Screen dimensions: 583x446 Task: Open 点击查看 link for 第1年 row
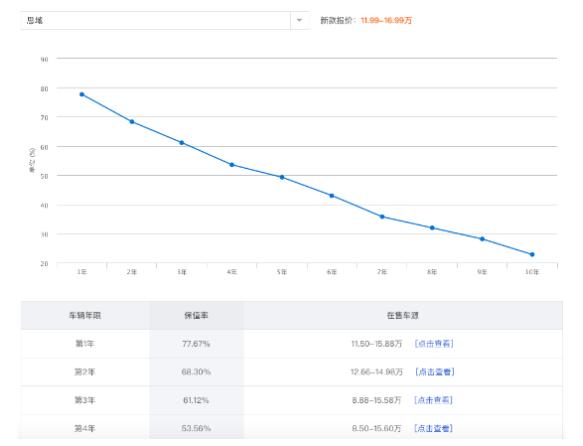click(x=434, y=343)
